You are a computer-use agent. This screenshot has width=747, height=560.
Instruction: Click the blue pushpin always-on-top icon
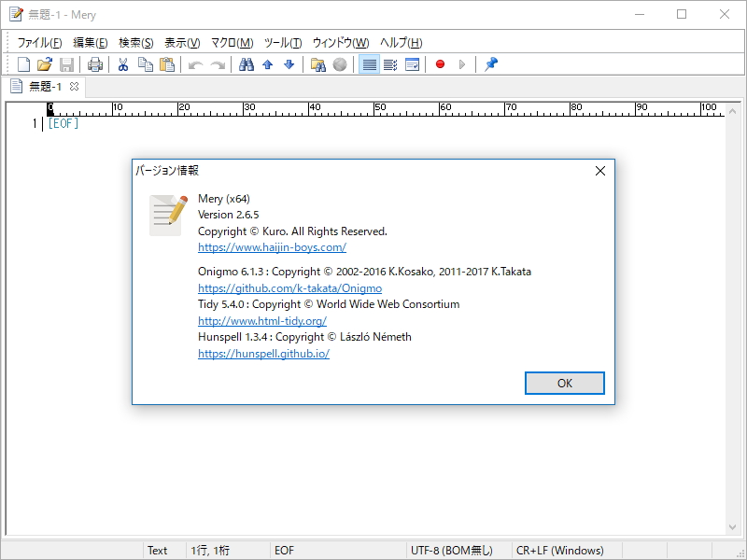point(491,64)
